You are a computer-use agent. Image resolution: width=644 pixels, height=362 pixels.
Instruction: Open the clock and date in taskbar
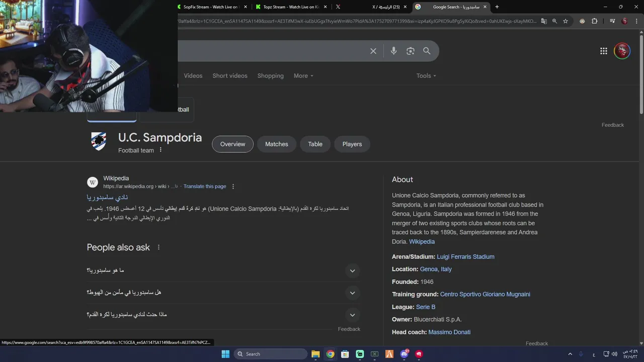pos(630,354)
